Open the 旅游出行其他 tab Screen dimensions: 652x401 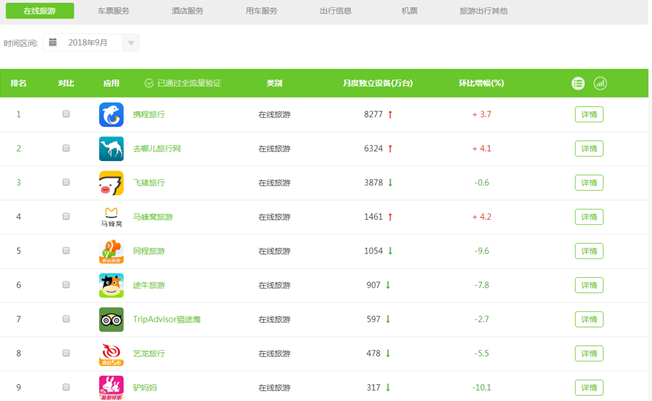(483, 10)
